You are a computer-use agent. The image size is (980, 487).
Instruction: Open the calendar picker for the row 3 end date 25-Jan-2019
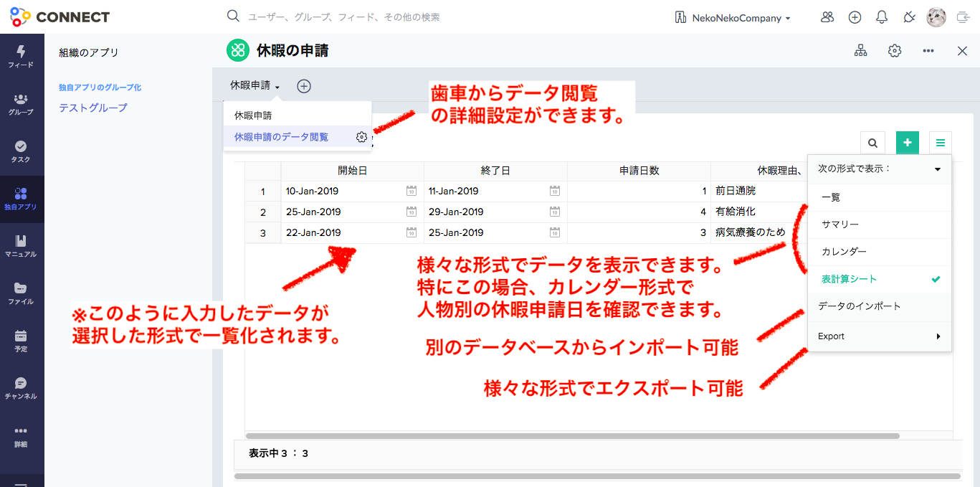(555, 232)
